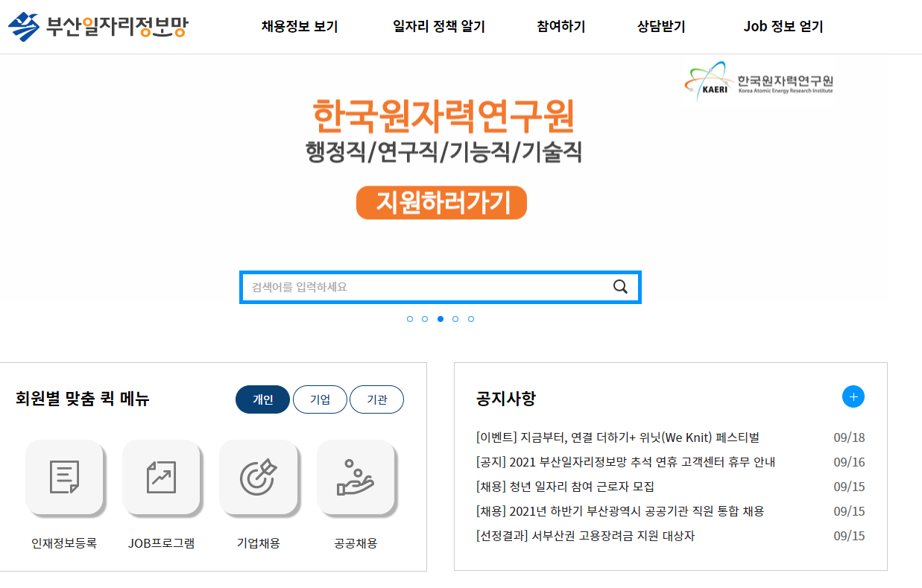The image size is (922, 588).
Task: Click the 공지사항 heading
Action: click(505, 399)
